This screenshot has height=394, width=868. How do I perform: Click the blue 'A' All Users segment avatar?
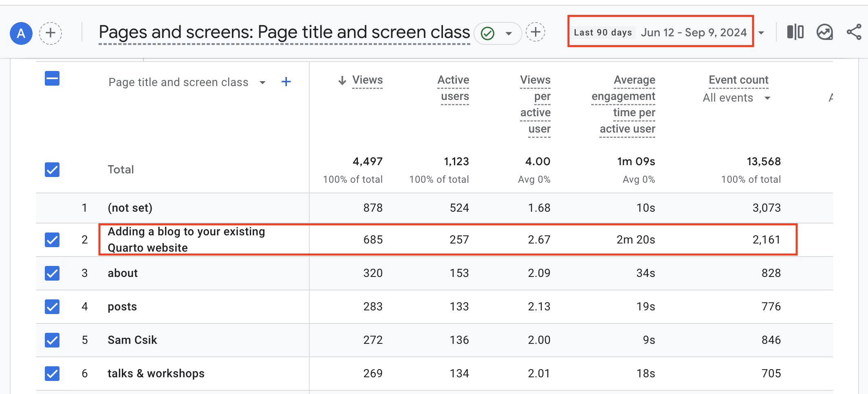21,33
